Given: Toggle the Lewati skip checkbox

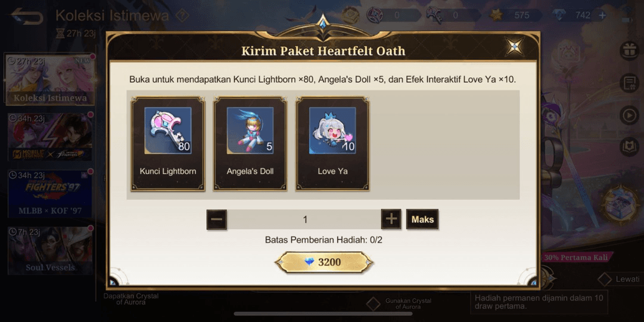Looking at the screenshot, I should (604, 280).
